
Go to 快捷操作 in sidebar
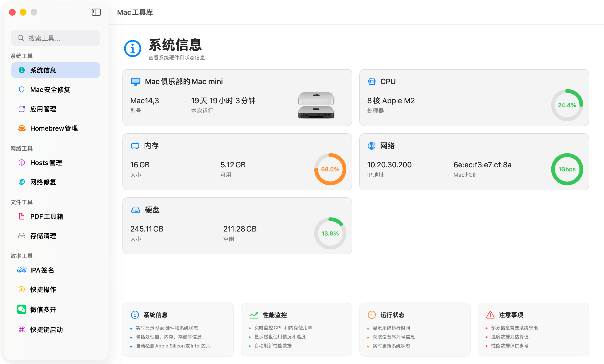coord(43,290)
